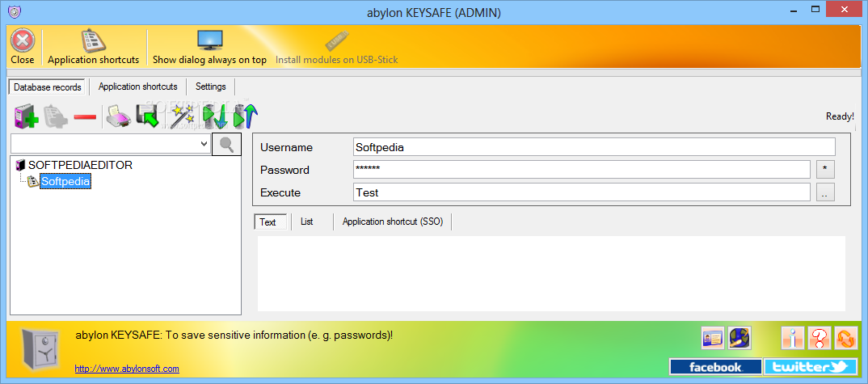Select the SOFTPEDIAEDITOR tree node
This screenshot has width=868, height=384.
click(80, 165)
